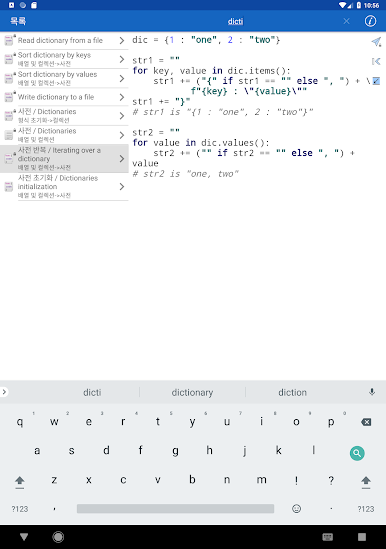
Task: Tap the 'm' key
Action: tap(262, 480)
